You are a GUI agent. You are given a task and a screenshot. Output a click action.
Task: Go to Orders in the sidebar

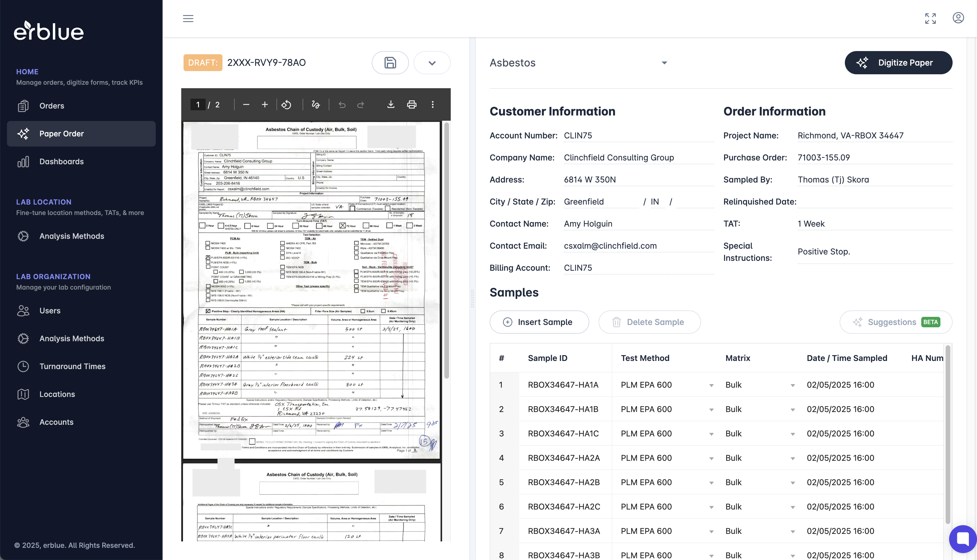52,106
